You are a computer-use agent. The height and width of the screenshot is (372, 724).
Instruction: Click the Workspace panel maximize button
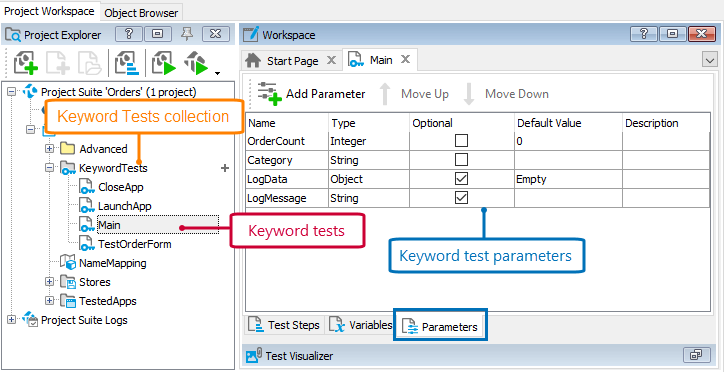point(673,34)
